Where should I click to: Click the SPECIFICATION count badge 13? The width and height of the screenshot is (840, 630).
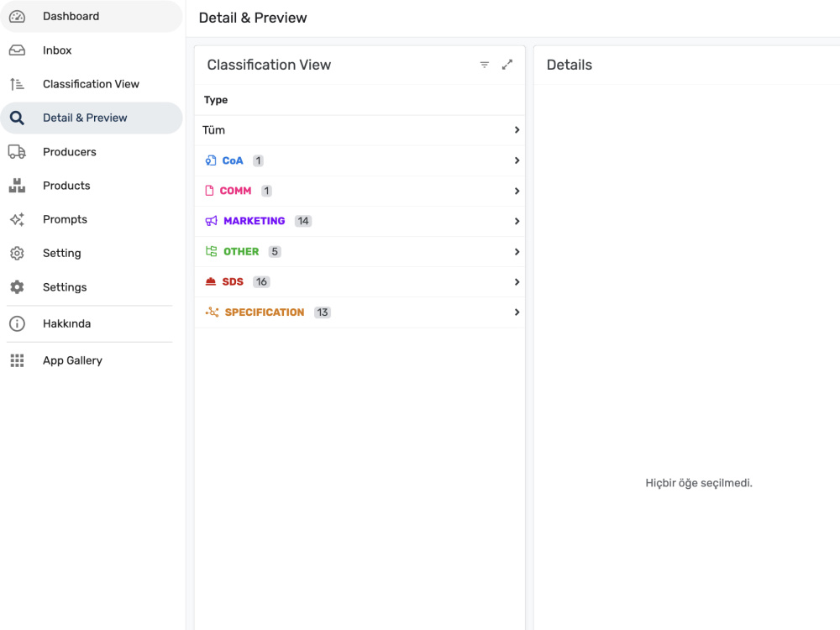(322, 312)
